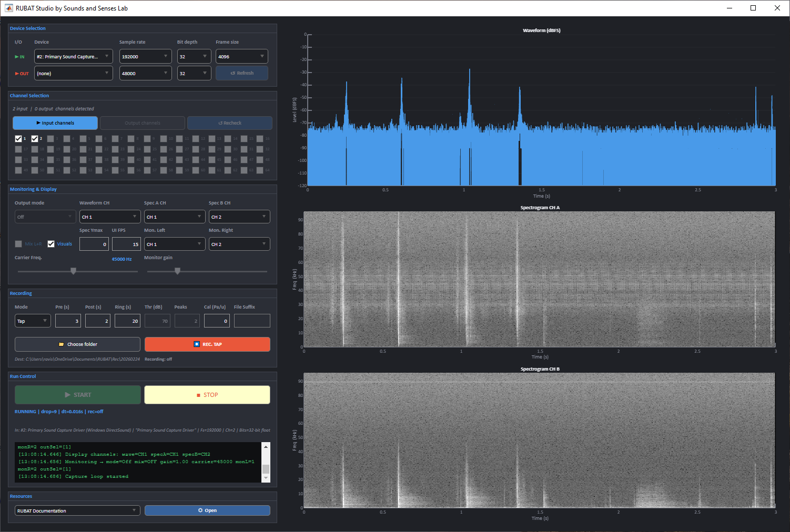790x532 pixels.
Task: Expand the input Sample rate dropdown
Action: point(145,56)
